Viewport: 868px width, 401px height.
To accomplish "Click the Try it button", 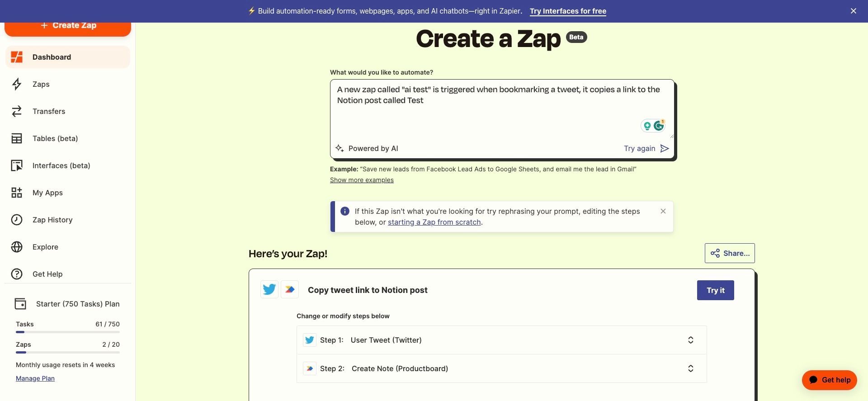I will click(x=715, y=290).
